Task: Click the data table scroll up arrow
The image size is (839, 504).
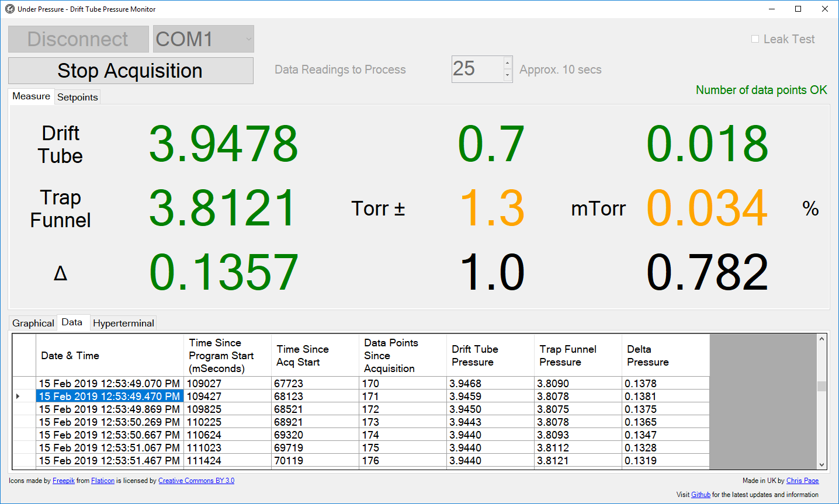Action: click(821, 339)
